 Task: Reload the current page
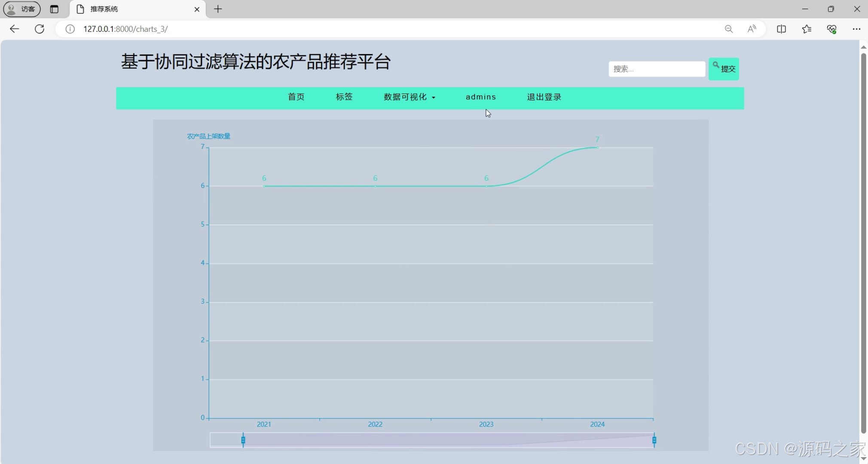40,29
